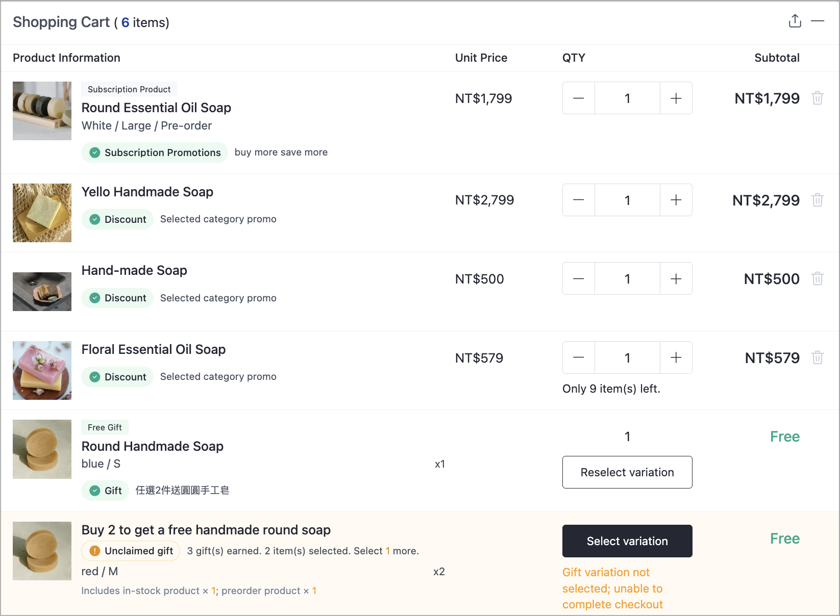Add one more Floral Essential Oil Soap
The width and height of the screenshot is (840, 616).
coord(676,357)
